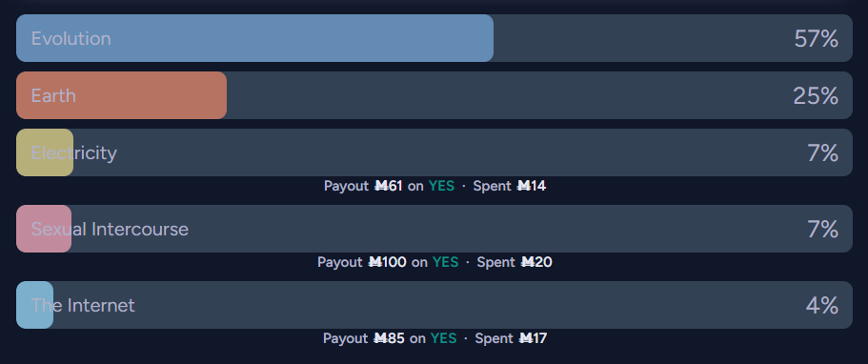The width and height of the screenshot is (868, 364).
Task: Click the blue filled Evolution progress bar
Action: click(254, 38)
